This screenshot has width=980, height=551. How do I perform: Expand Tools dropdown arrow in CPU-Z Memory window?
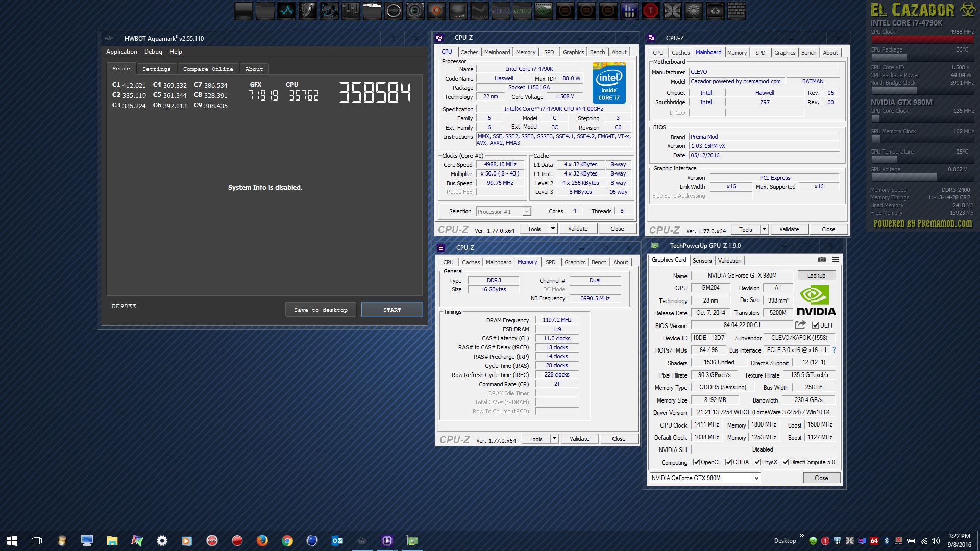[554, 439]
